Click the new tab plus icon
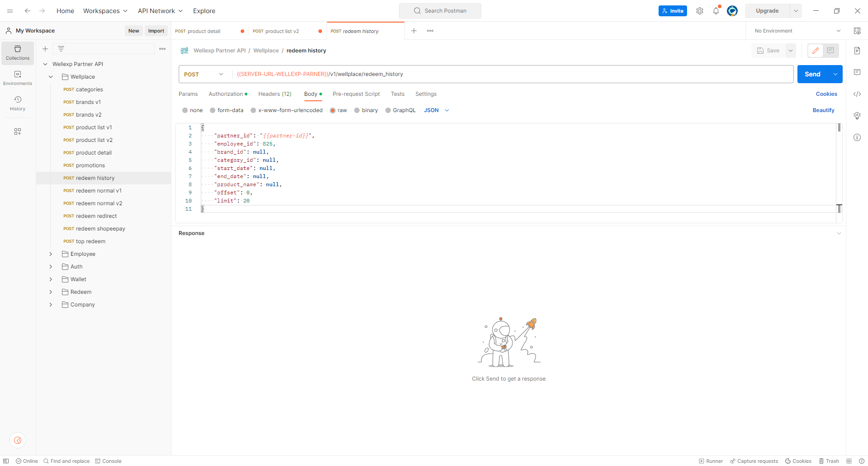Viewport: 868px width, 466px height. [x=413, y=31]
